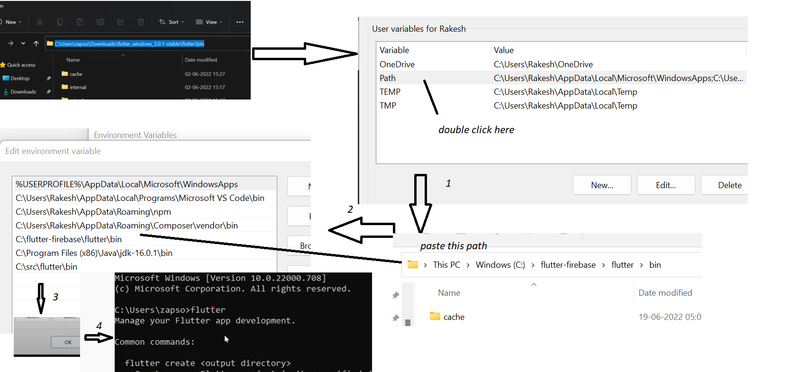
Task: Click 02-06-2022 15:27 date in dark Explorer
Action: pyautogui.click(x=205, y=74)
